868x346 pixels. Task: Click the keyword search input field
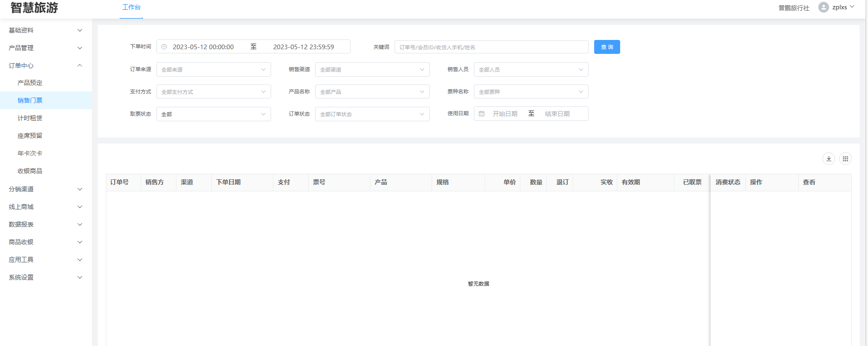click(491, 47)
